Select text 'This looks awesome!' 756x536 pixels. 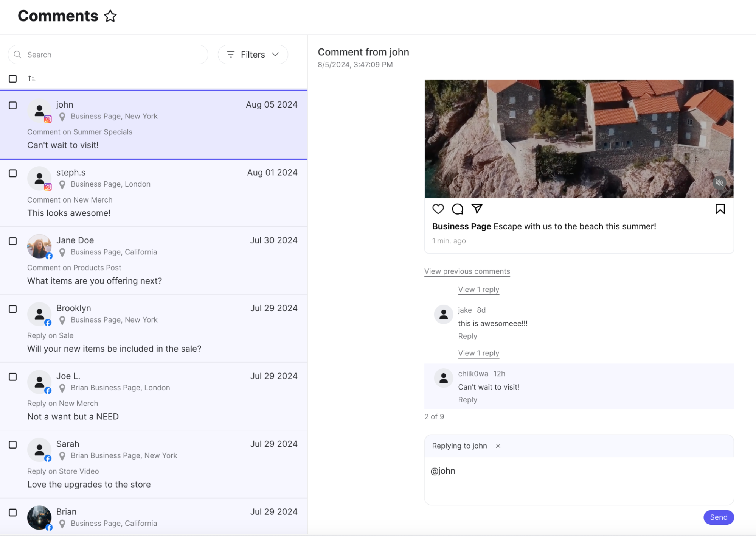click(69, 213)
